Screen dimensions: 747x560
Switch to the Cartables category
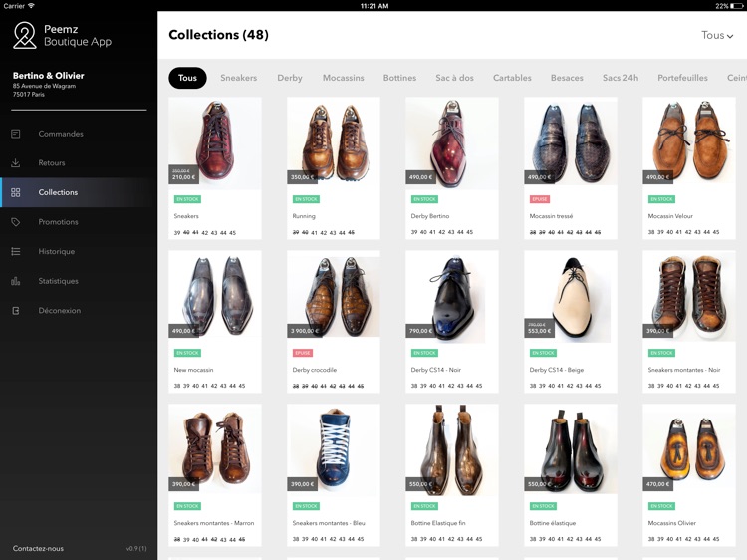[512, 78]
